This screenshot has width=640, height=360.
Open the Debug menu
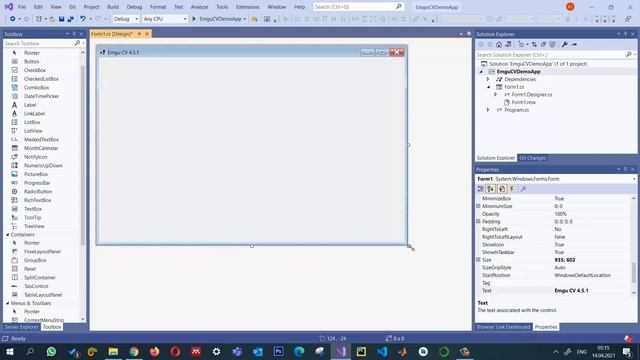(134, 7)
